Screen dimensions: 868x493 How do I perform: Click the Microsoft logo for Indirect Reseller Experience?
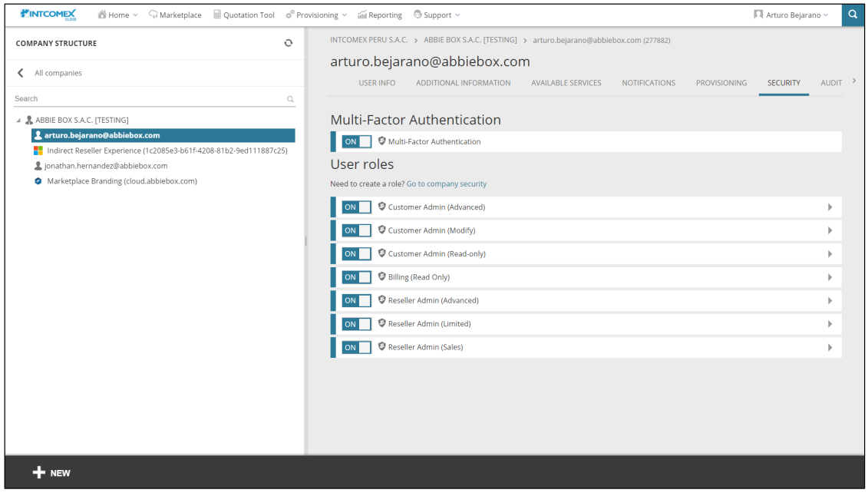click(38, 151)
